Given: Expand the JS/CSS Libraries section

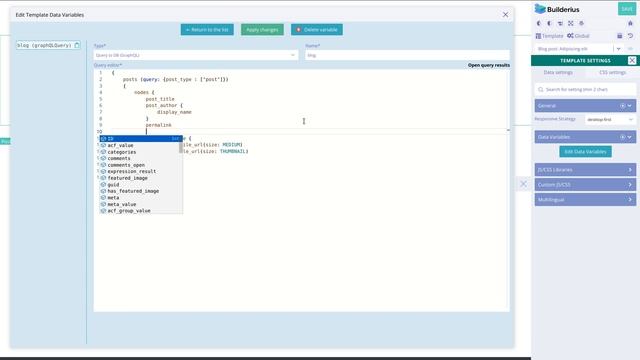Looking at the screenshot, I should pyautogui.click(x=585, y=169).
